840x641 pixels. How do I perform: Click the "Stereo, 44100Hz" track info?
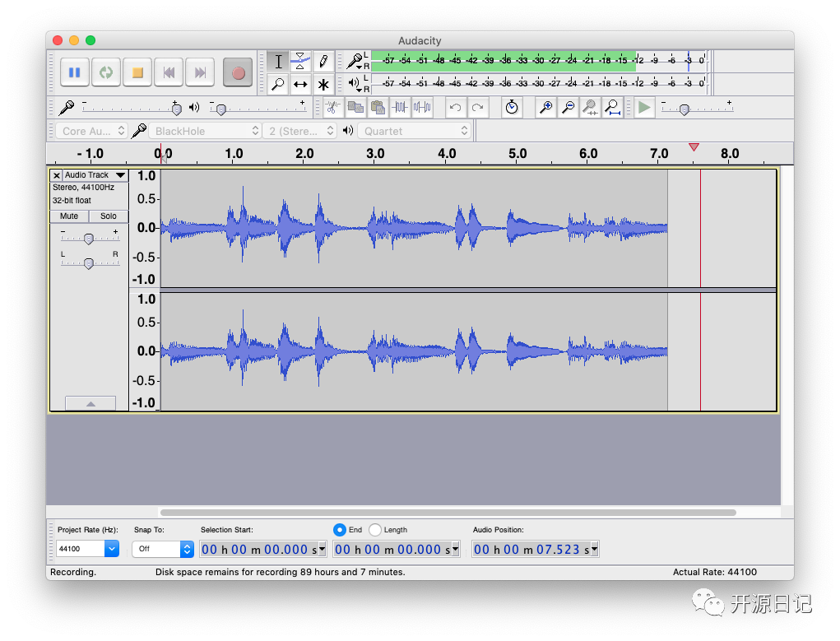[x=84, y=188]
